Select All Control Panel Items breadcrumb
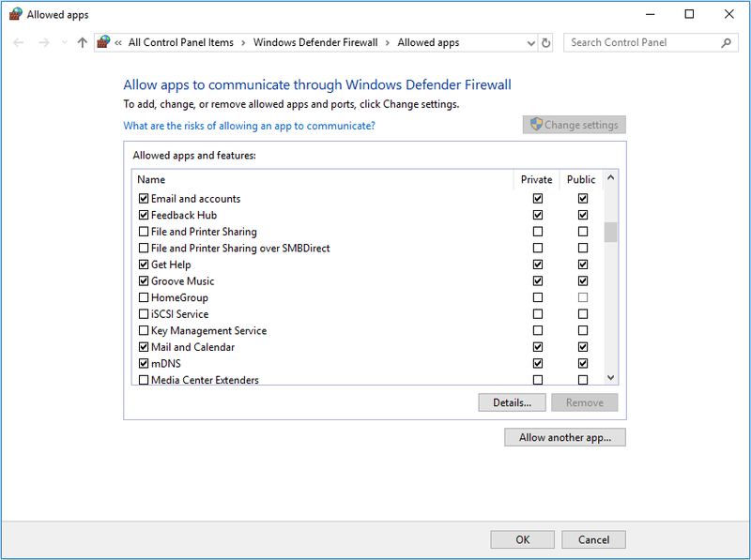Image resolution: width=751 pixels, height=560 pixels. [x=181, y=42]
